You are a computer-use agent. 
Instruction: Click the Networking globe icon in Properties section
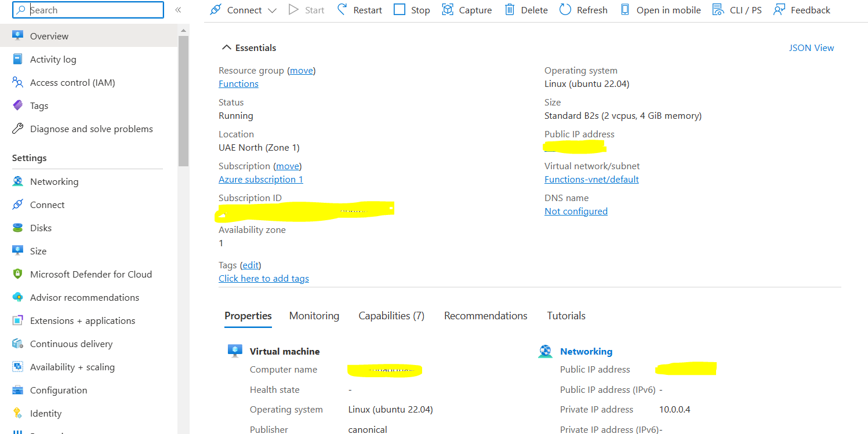(545, 351)
